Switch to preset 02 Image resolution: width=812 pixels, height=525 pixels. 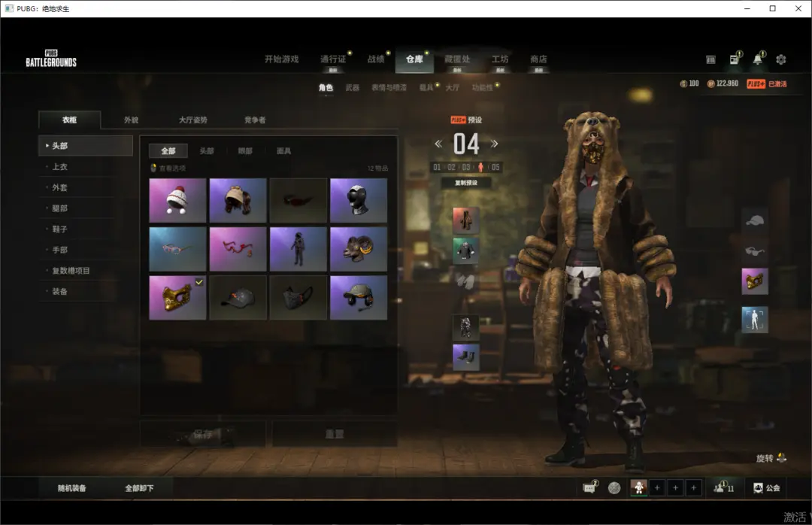[452, 168]
